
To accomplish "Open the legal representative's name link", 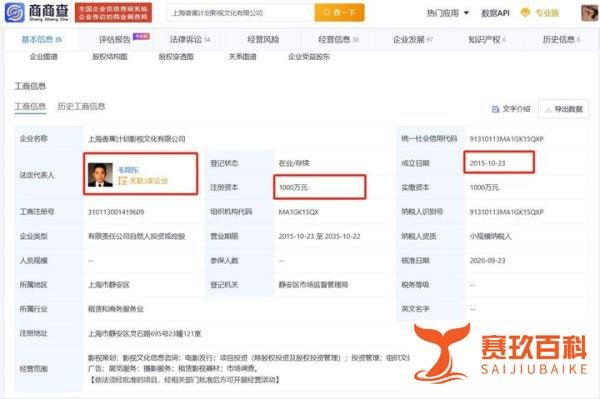I will coord(129,170).
